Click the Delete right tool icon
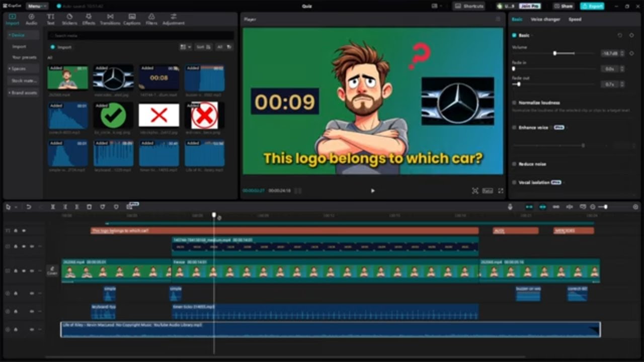This screenshot has height=362, width=644. 77,207
